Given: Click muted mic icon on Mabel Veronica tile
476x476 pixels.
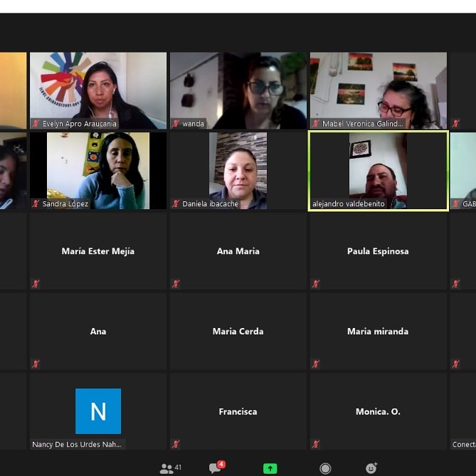Looking at the screenshot, I should (x=316, y=124).
